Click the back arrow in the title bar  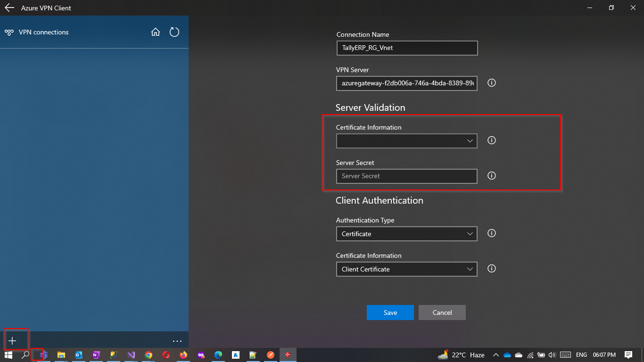[x=9, y=8]
